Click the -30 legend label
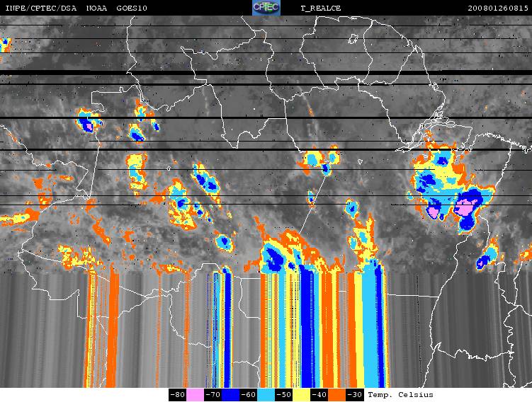The height and width of the screenshot is (402, 532). point(355,395)
